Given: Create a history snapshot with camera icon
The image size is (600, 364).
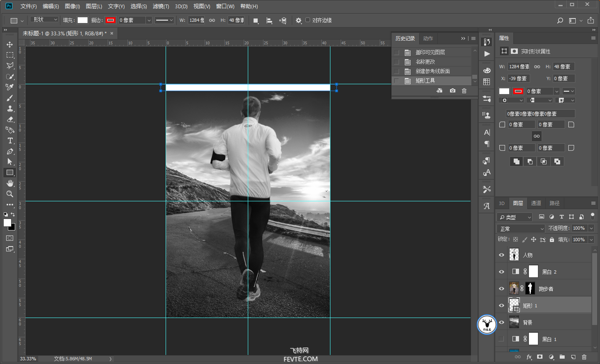Looking at the screenshot, I should point(452,91).
